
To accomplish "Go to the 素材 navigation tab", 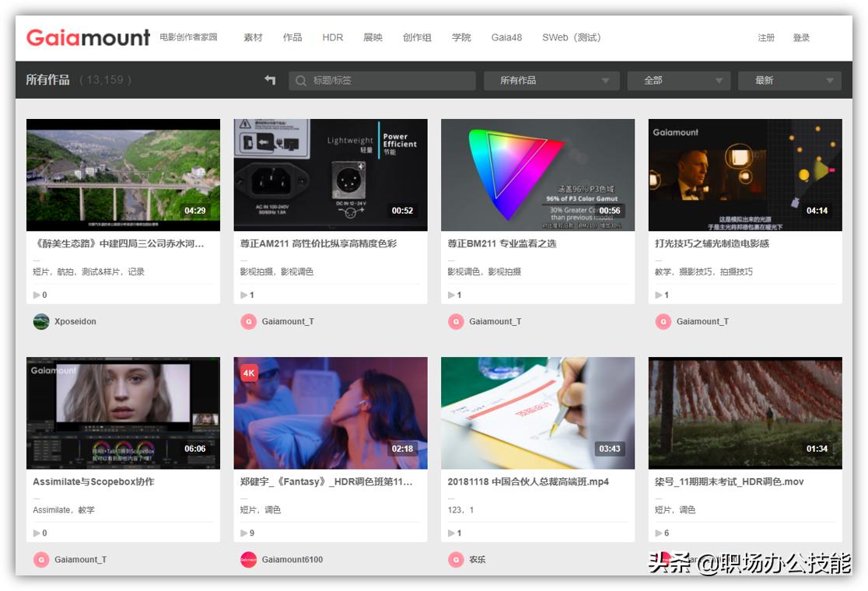I will (253, 37).
